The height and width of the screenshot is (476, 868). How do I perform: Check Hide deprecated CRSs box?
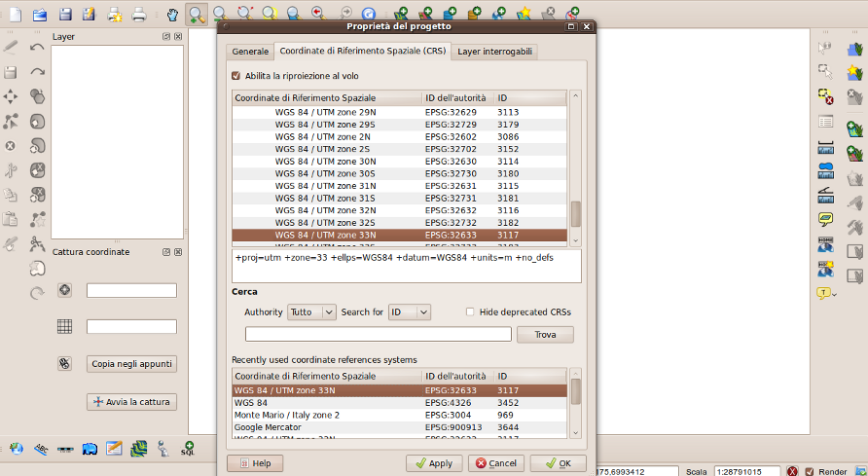point(470,312)
